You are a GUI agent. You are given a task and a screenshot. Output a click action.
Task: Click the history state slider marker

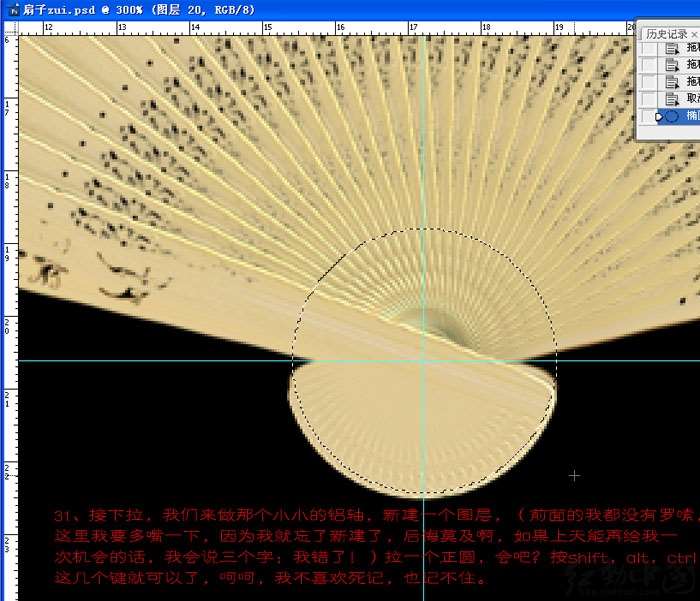660,117
